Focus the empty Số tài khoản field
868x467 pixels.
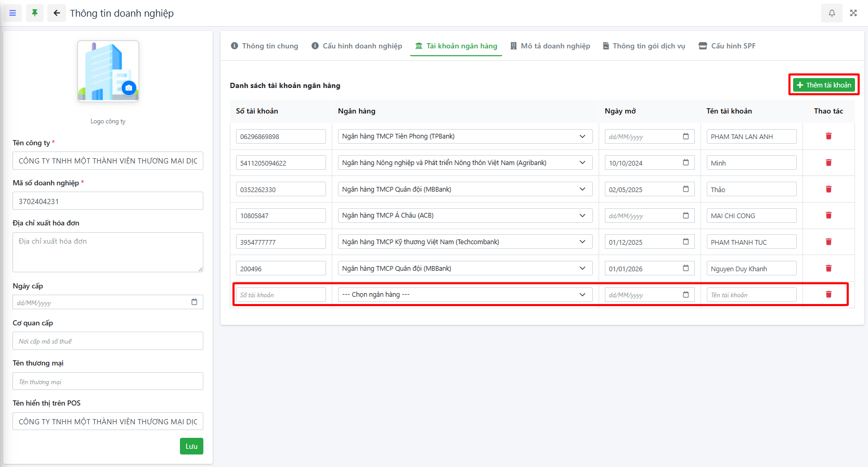pyautogui.click(x=281, y=295)
